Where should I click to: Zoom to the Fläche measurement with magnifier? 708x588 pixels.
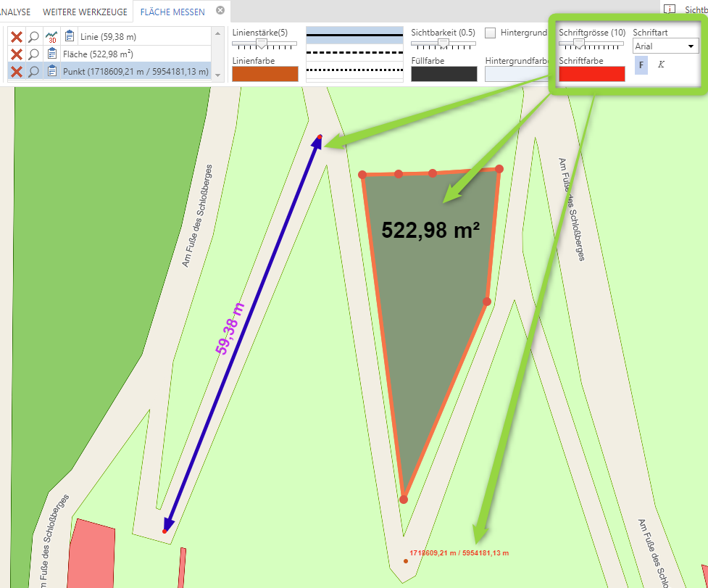33,54
